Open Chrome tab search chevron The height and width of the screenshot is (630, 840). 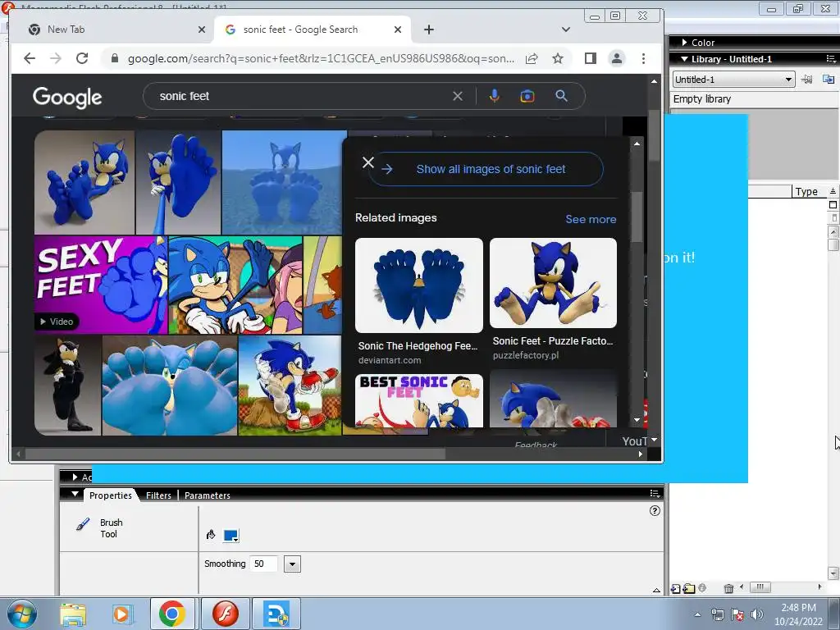[566, 30]
